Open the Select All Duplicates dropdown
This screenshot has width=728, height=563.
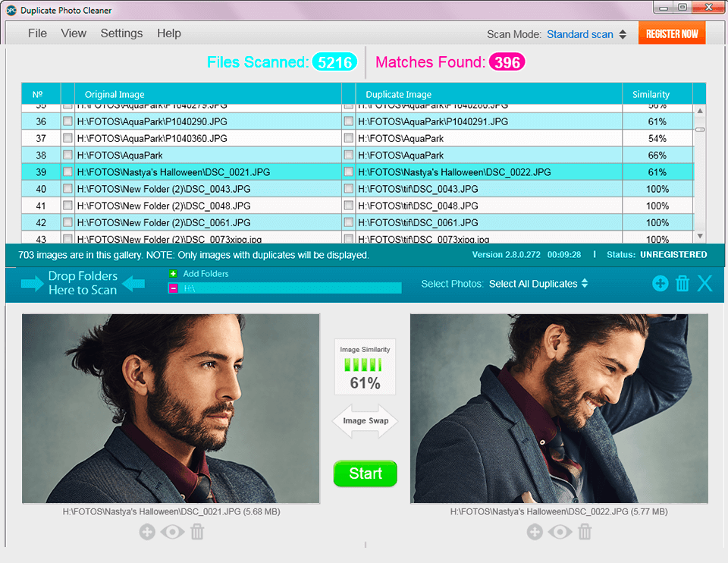tap(538, 284)
